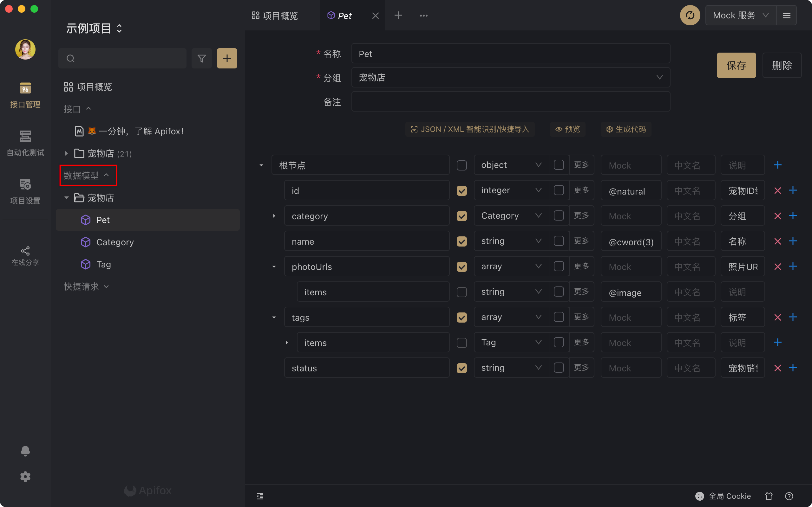The image size is (812, 507).
Task: Click the 保存 button
Action: coord(736,65)
